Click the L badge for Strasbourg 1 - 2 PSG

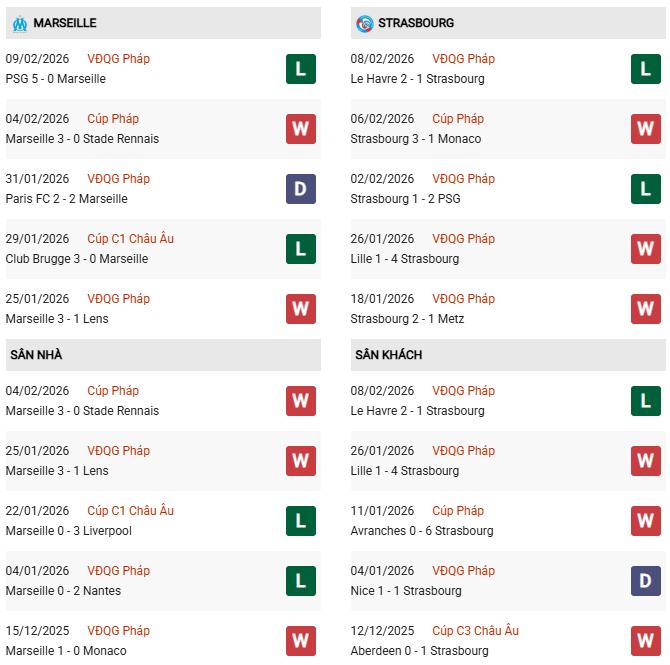tap(645, 189)
